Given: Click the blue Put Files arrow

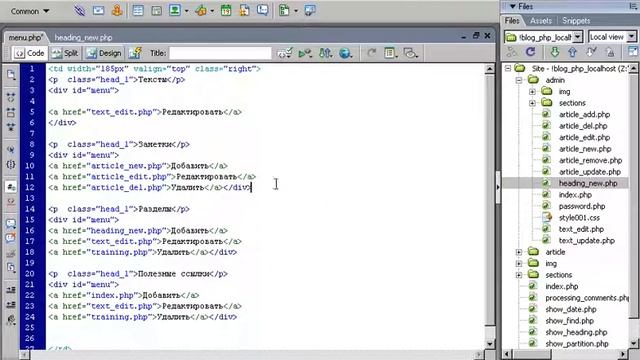Looking at the screenshot, I should pos(573,52).
